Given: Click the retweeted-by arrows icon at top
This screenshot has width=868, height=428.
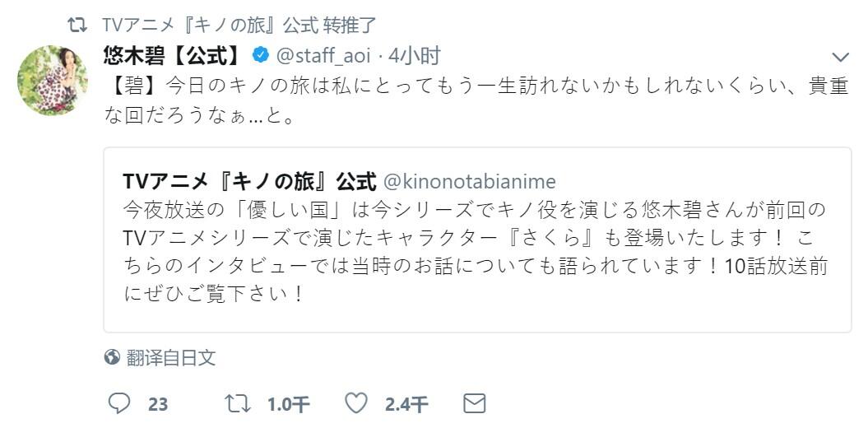Looking at the screenshot, I should click(x=77, y=25).
